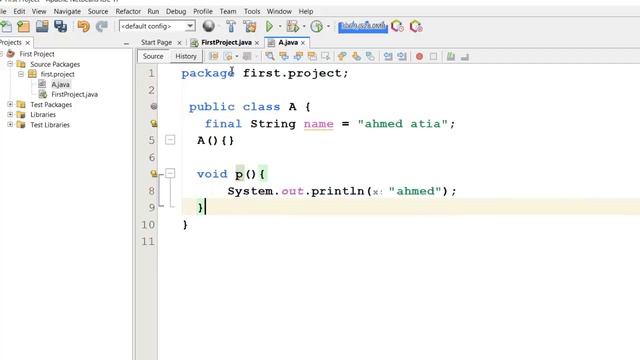Image resolution: width=640 pixels, height=360 pixels.
Task: Click the green Comment toolbar icon
Action: 451,56
